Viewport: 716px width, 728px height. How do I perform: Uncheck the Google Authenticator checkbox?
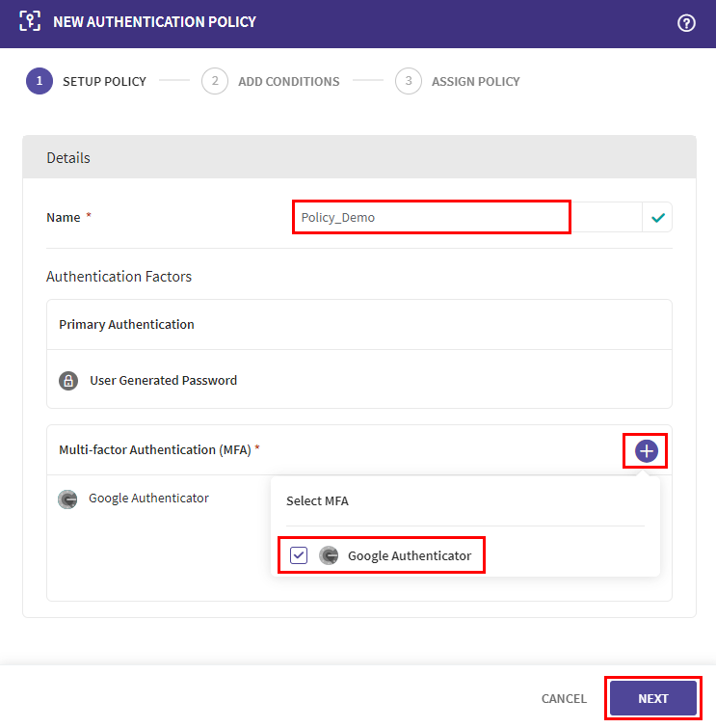point(299,556)
